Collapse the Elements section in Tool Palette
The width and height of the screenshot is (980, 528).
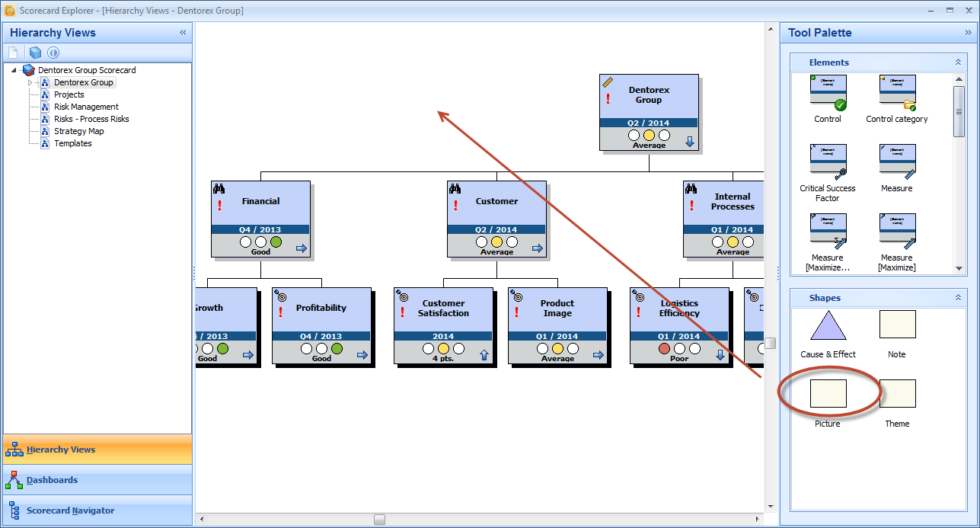point(958,62)
